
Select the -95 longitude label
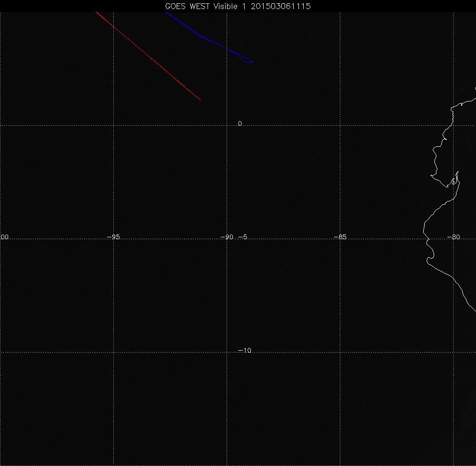[x=113, y=237]
